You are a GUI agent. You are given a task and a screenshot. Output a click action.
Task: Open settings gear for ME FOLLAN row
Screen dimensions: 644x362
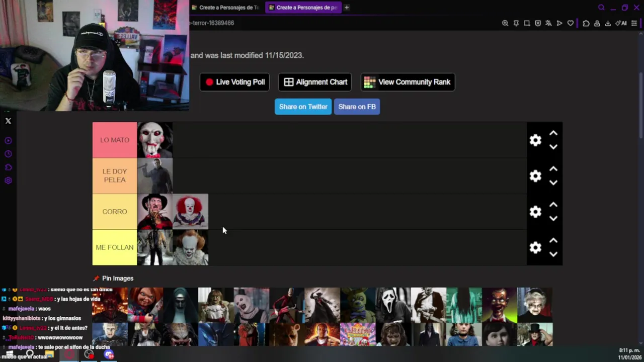[535, 247]
